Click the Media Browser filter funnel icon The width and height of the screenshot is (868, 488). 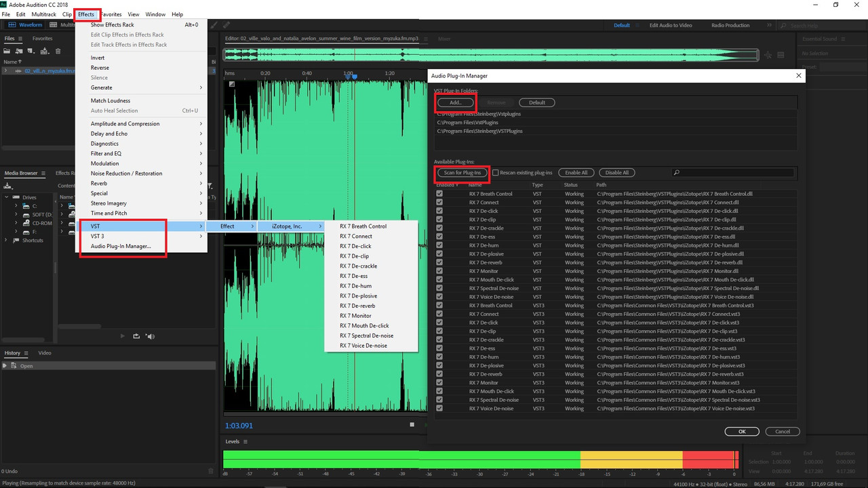pyautogui.click(x=210, y=186)
